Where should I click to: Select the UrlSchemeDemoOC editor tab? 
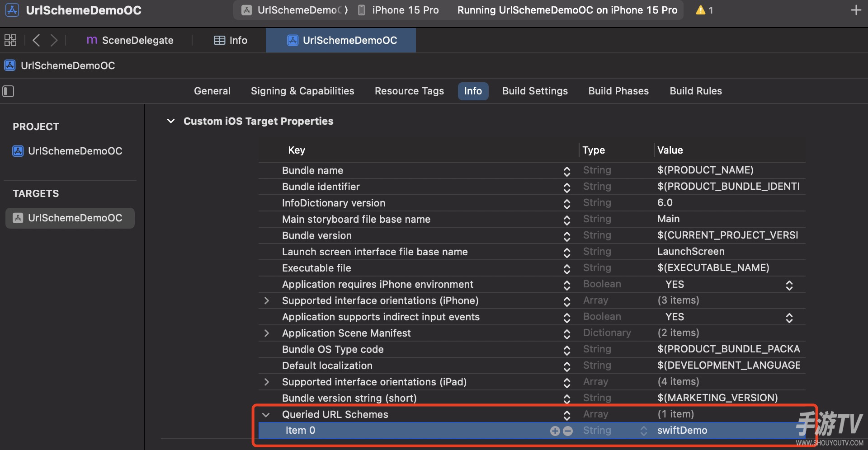[x=342, y=40]
